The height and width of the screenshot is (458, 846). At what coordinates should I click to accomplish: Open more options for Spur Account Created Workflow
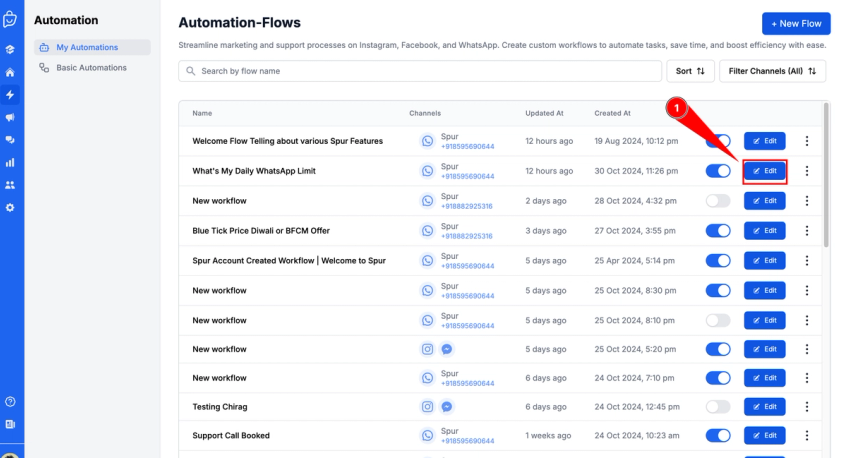pyautogui.click(x=807, y=261)
